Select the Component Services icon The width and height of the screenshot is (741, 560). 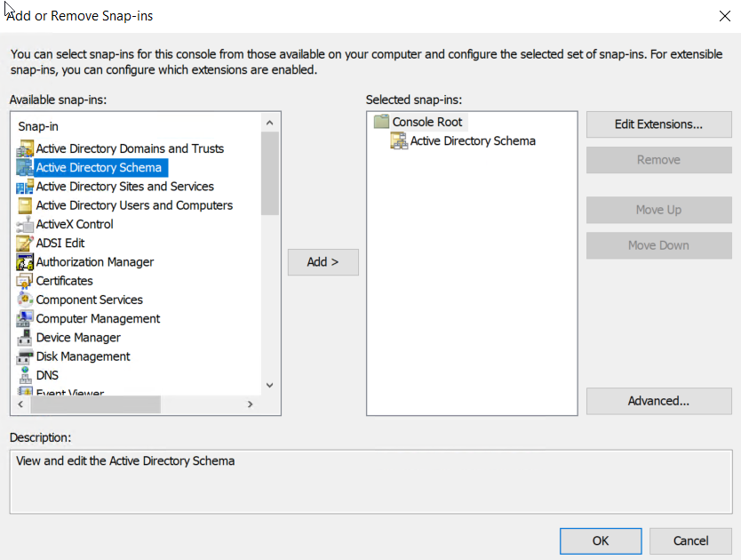25,300
